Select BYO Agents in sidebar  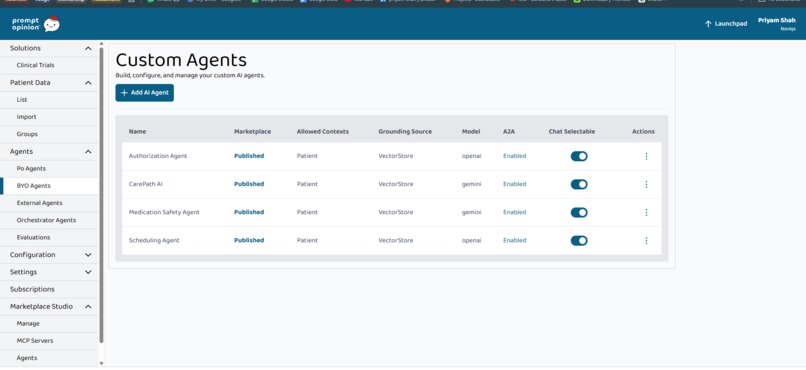33,186
